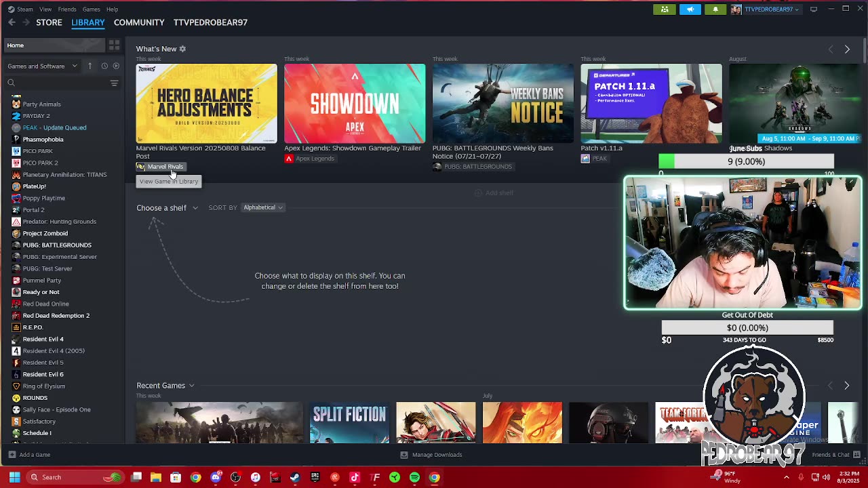Open the Windows Start menu
This screenshot has height=488, width=868.
(14, 477)
